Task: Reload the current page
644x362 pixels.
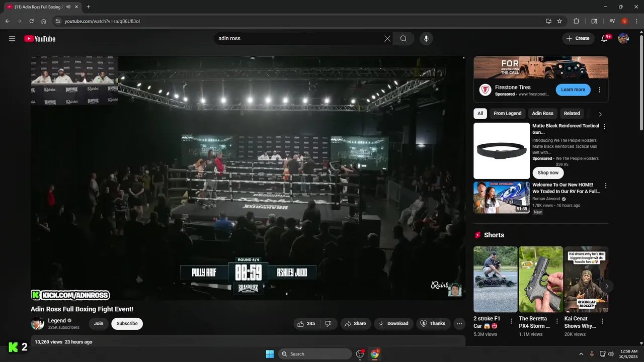Action: coord(31,21)
